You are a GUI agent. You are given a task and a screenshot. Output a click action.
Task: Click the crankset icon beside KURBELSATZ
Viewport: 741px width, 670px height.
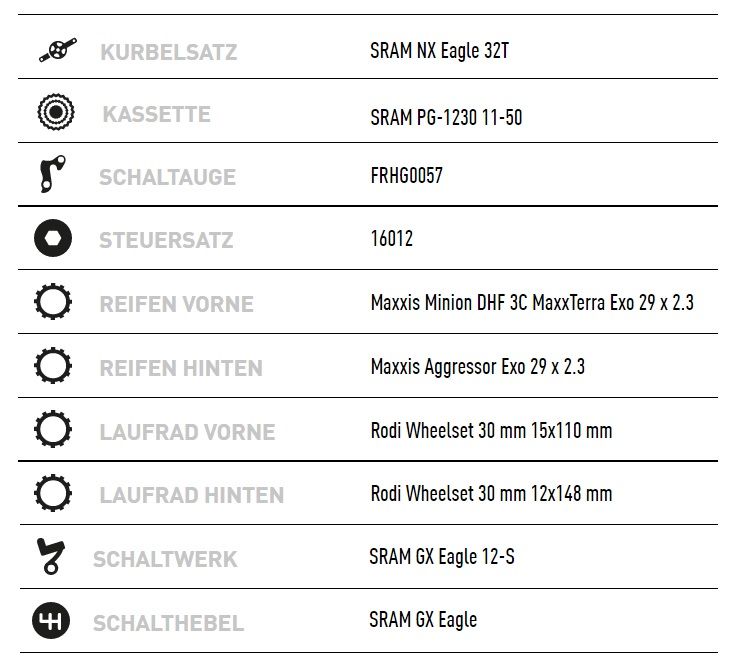(x=58, y=50)
